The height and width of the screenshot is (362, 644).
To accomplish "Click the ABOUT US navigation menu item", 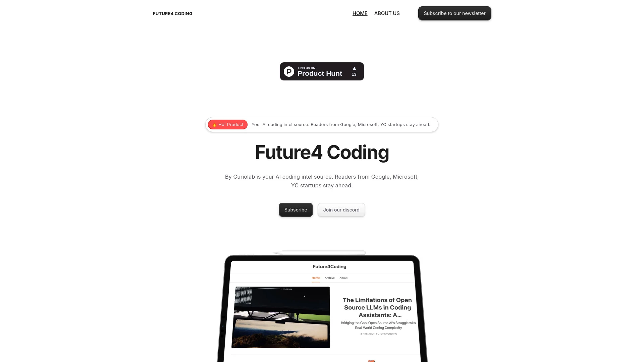I will click(387, 13).
